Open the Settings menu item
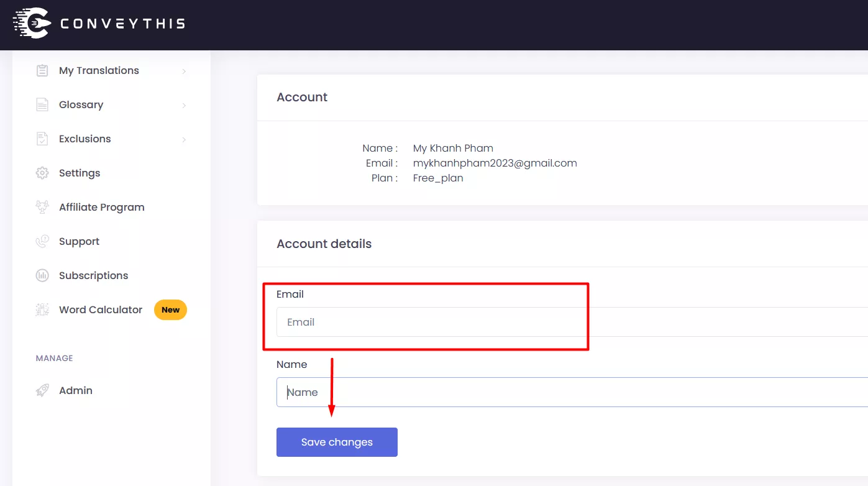 [80, 173]
